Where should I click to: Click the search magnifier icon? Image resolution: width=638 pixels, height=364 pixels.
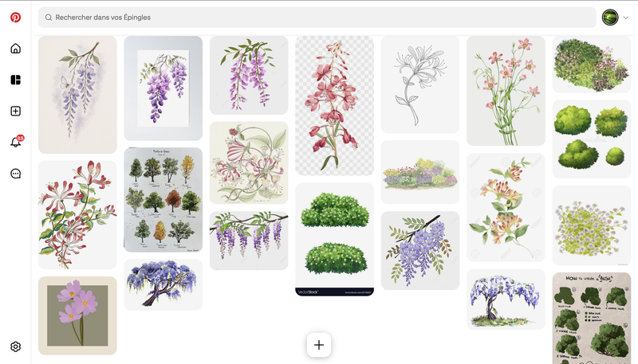pos(49,17)
